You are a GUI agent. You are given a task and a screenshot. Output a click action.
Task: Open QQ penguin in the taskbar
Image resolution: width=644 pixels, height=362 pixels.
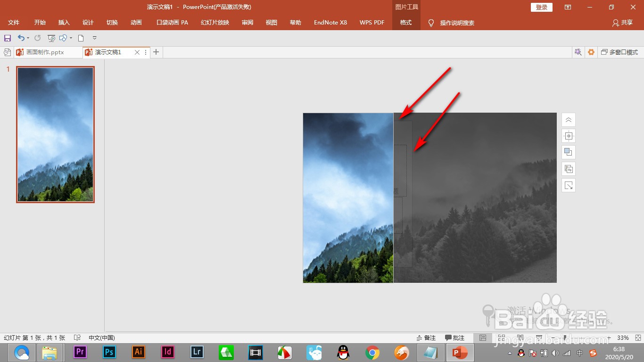tap(343, 352)
